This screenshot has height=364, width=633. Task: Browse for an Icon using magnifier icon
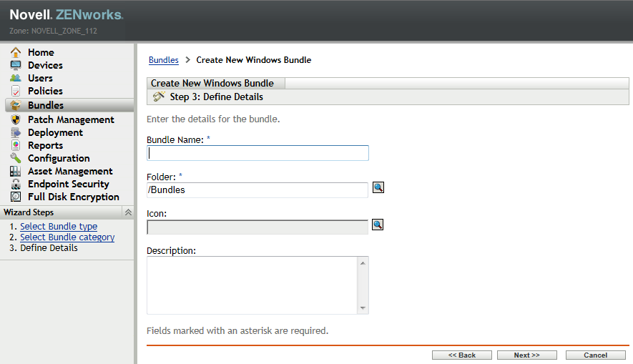[x=378, y=225]
